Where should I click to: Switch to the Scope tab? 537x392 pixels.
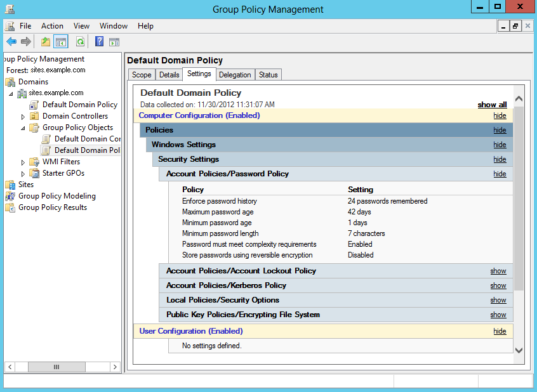point(142,75)
